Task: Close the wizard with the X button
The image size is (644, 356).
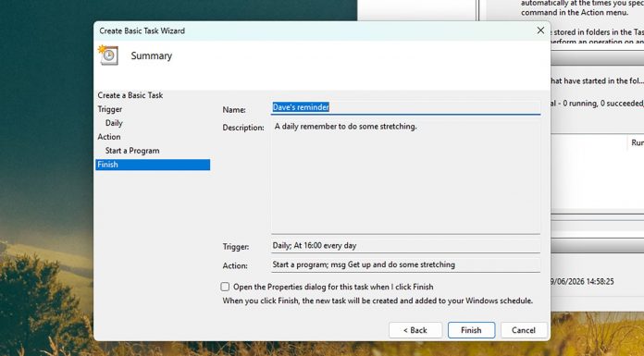Action: tap(540, 31)
